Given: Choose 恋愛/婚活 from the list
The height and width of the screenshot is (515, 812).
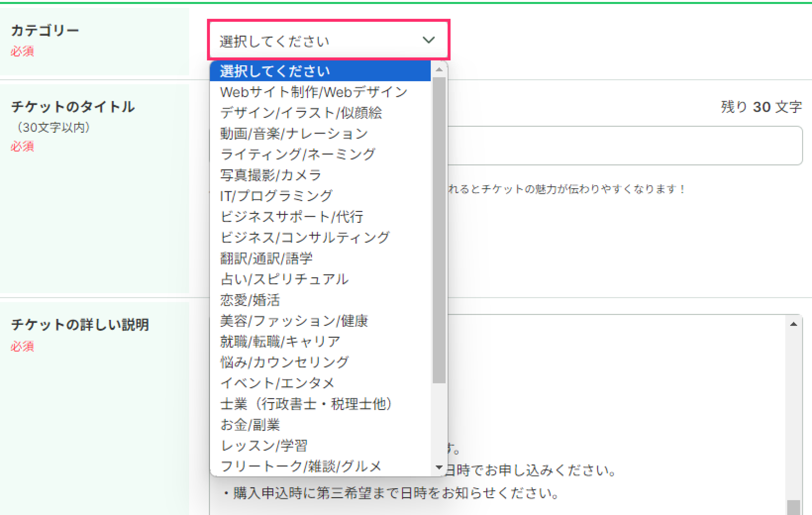Looking at the screenshot, I should point(250,300).
